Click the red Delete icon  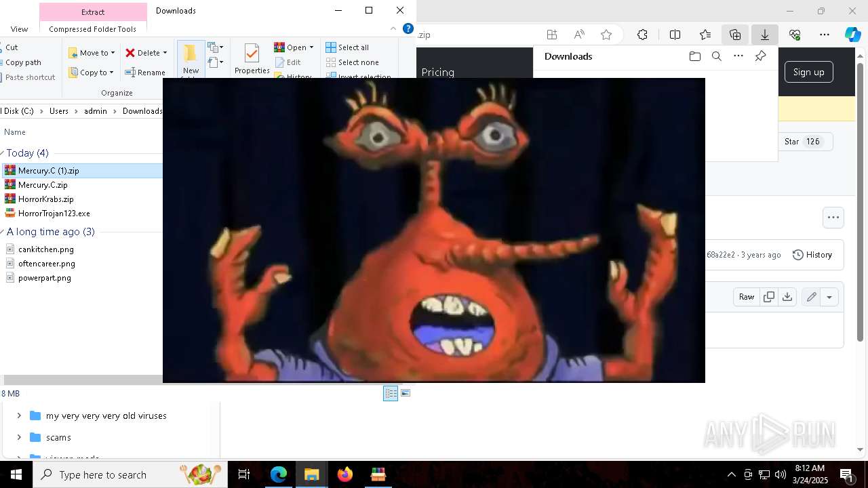click(x=130, y=53)
